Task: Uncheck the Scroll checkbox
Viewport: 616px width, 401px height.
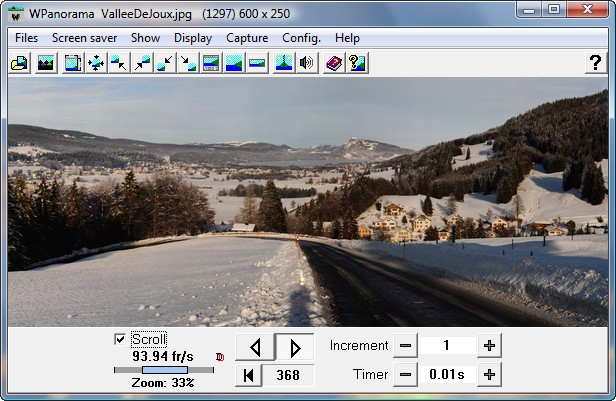Action: [120, 339]
